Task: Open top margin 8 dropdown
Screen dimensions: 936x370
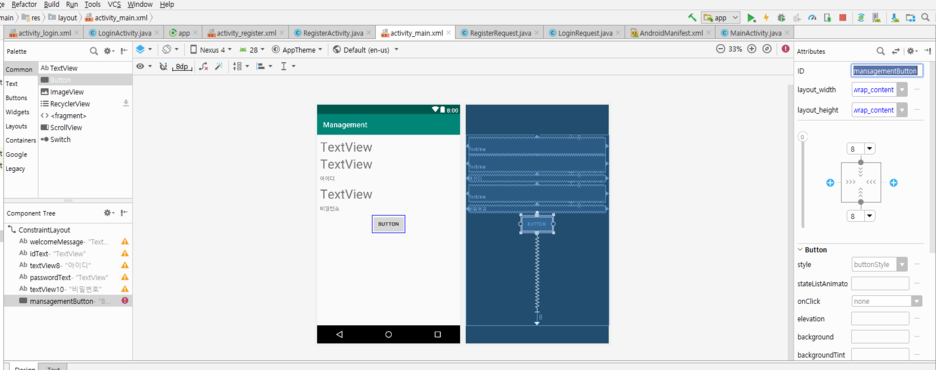Action: click(x=869, y=148)
